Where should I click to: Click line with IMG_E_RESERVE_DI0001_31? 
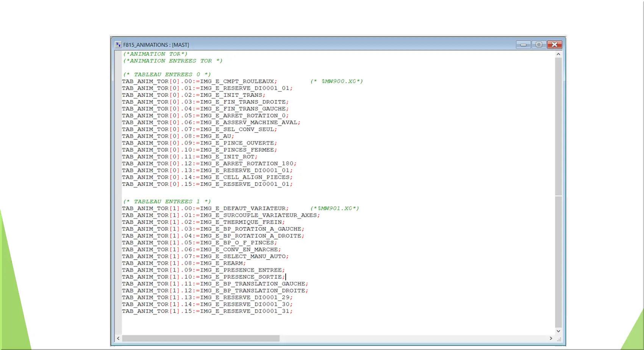coord(207,311)
